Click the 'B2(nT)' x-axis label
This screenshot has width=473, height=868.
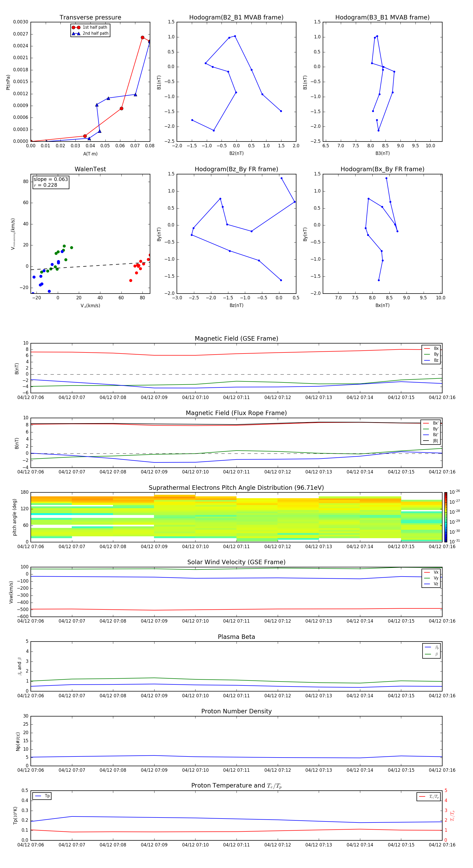pos(236,154)
